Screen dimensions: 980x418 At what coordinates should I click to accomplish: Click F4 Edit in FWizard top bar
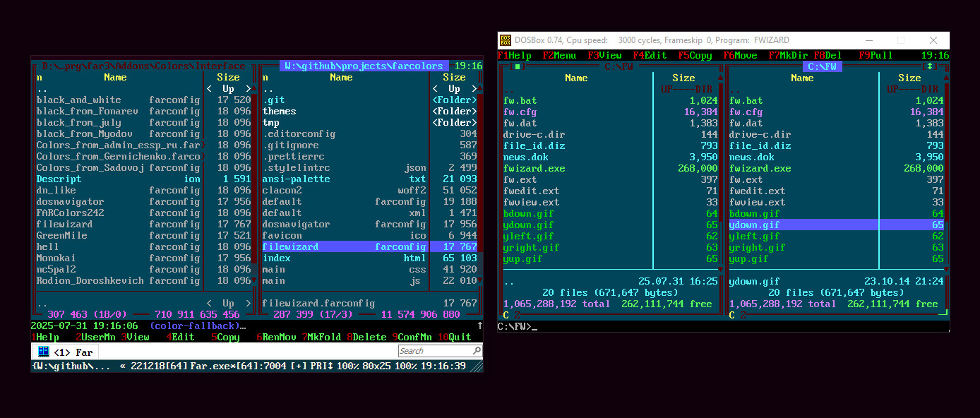[x=650, y=55]
